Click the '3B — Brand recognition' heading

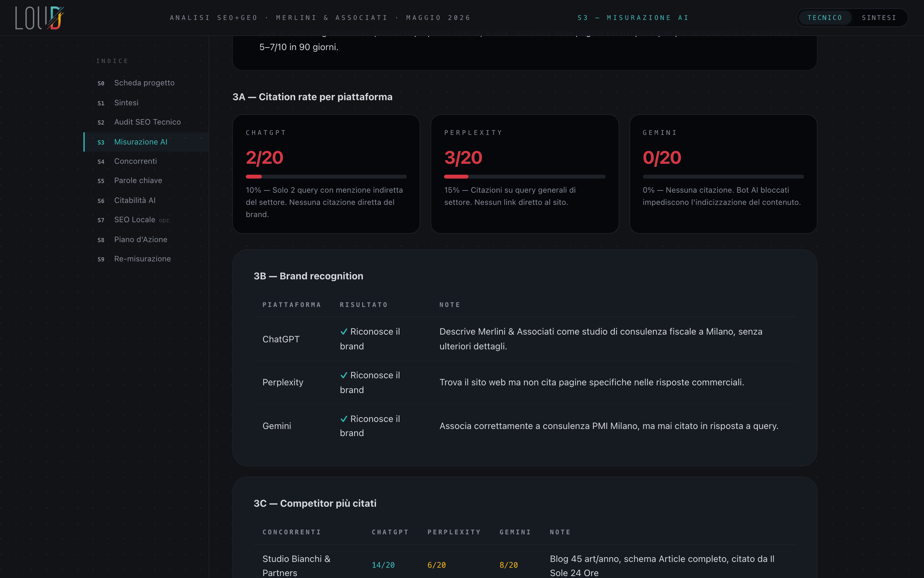coord(309,276)
